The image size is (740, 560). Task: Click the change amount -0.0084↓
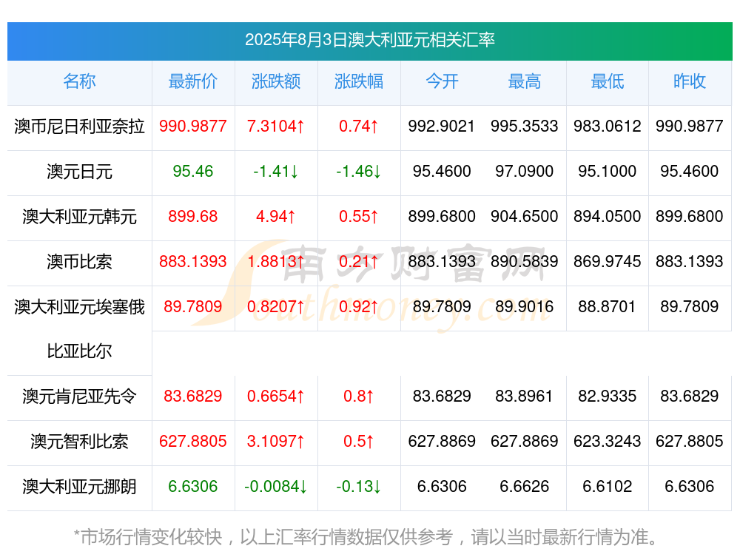(276, 487)
